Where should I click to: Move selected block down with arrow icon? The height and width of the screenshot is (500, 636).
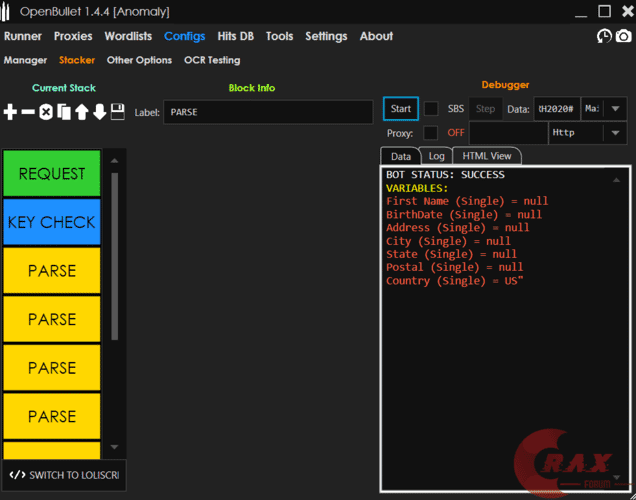point(100,112)
